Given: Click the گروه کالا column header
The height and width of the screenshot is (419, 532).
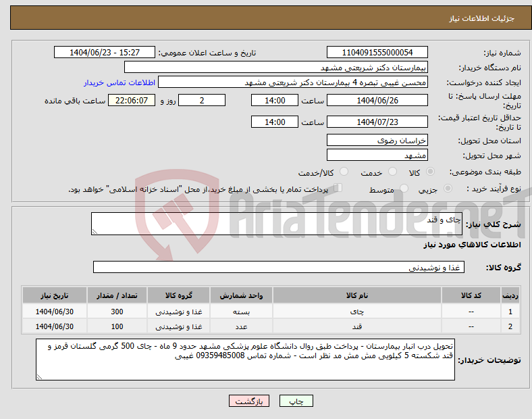Looking at the screenshot, I should 179,295.
